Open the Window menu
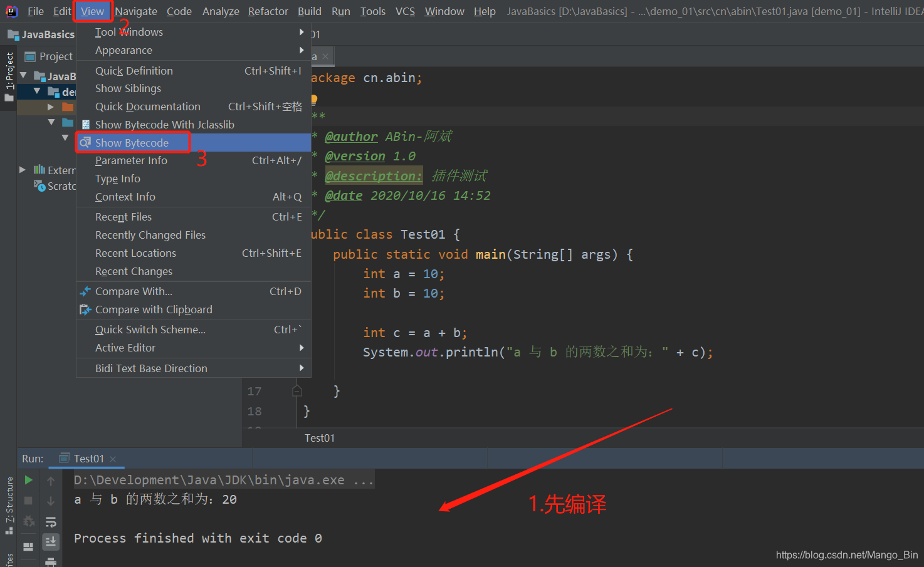The image size is (924, 567). point(444,11)
